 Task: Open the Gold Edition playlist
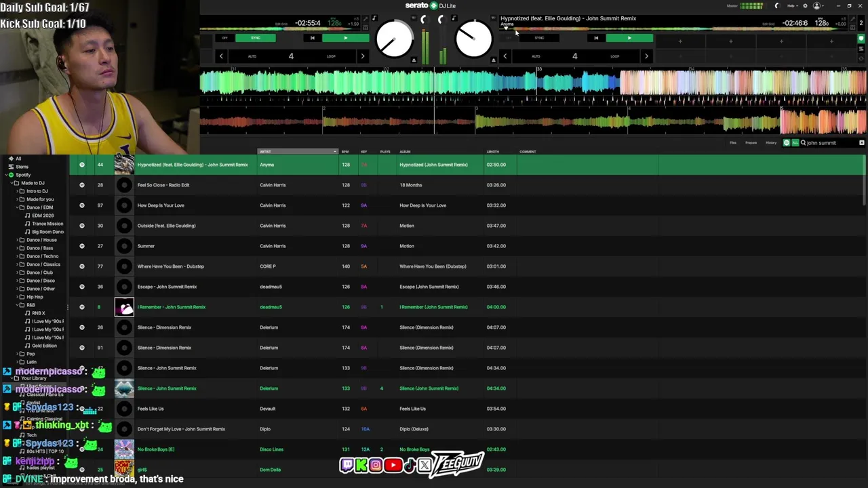pos(44,346)
